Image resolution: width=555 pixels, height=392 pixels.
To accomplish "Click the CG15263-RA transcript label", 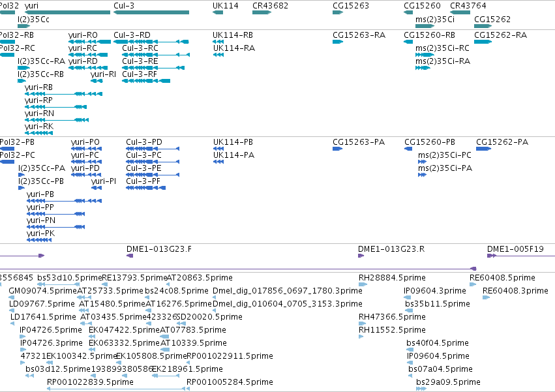I will click(x=359, y=35).
